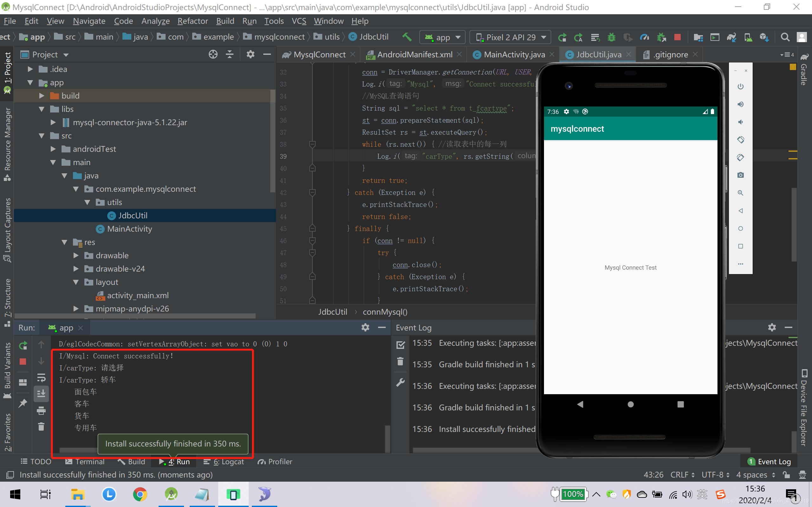Expand the build folder in project tree

pyautogui.click(x=42, y=96)
